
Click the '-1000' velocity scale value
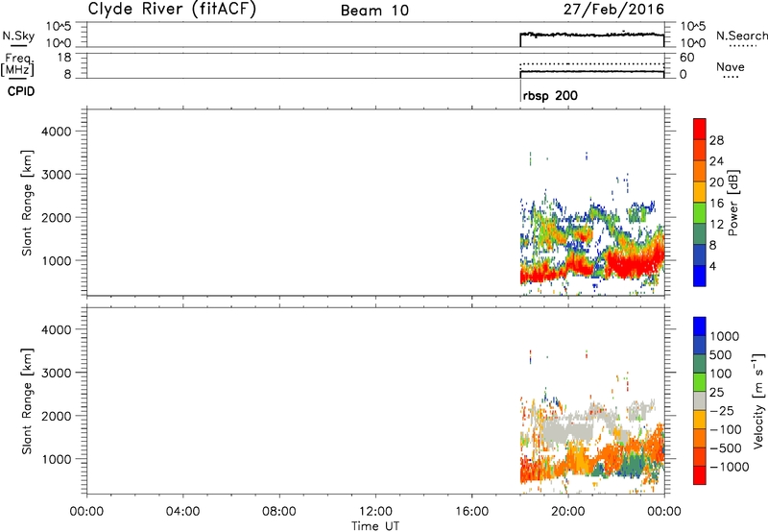729,467
